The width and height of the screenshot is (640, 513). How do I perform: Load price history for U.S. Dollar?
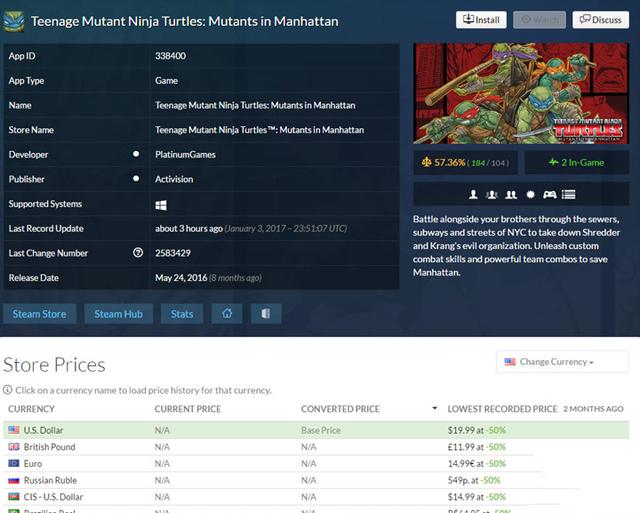click(43, 430)
